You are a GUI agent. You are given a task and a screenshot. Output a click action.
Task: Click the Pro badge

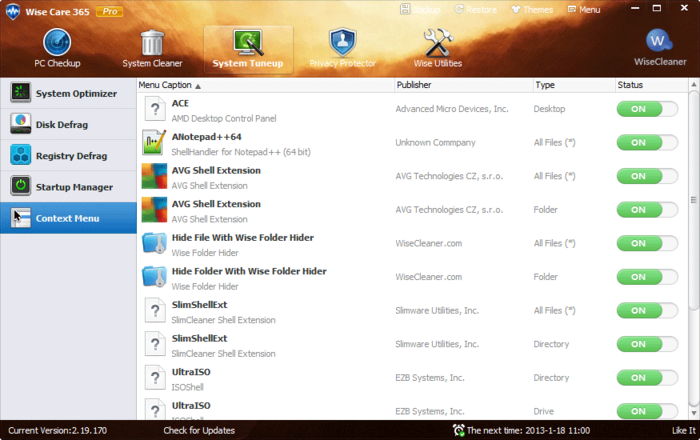coord(109,11)
